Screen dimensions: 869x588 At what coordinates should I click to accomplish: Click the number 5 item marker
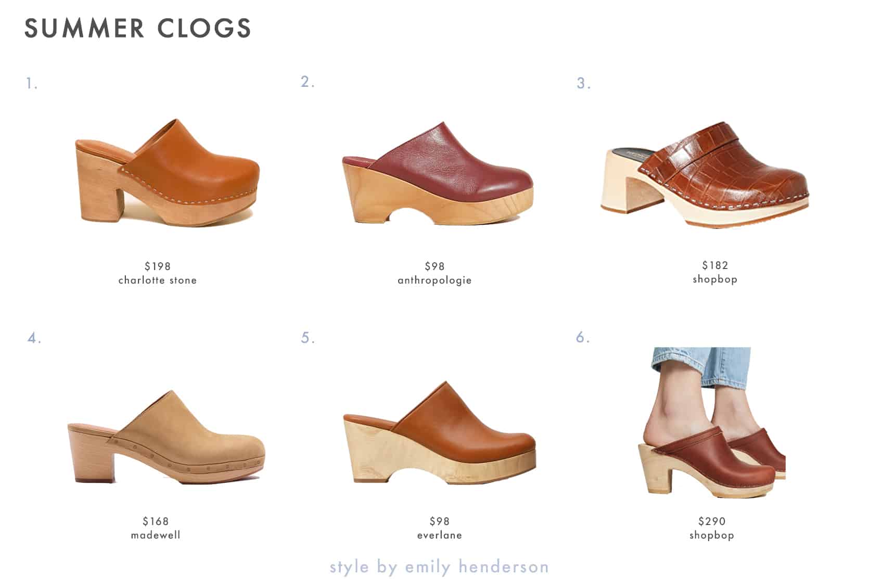308,338
